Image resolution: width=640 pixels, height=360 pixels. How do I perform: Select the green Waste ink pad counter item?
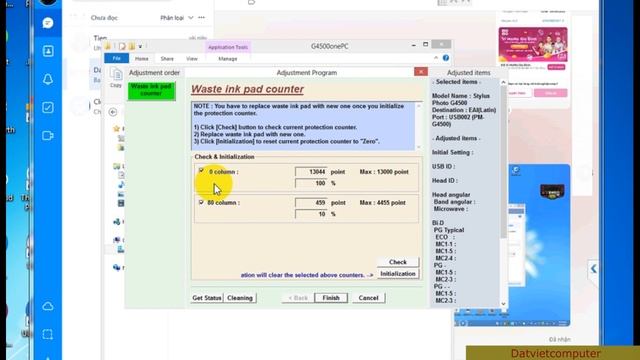(151, 91)
